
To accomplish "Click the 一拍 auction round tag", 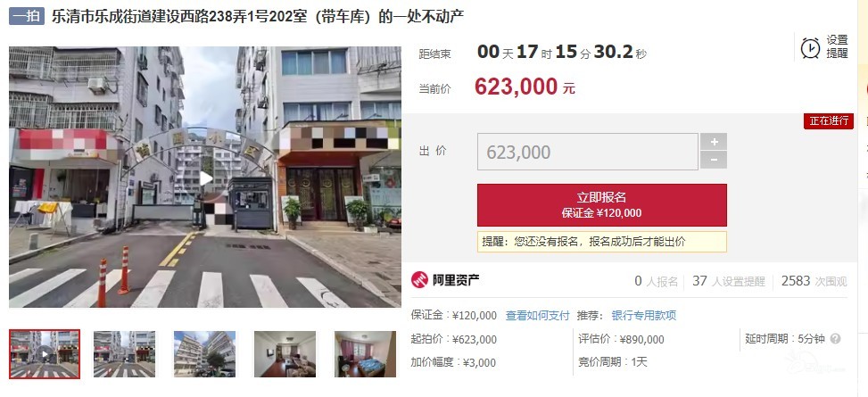I will coord(27,16).
